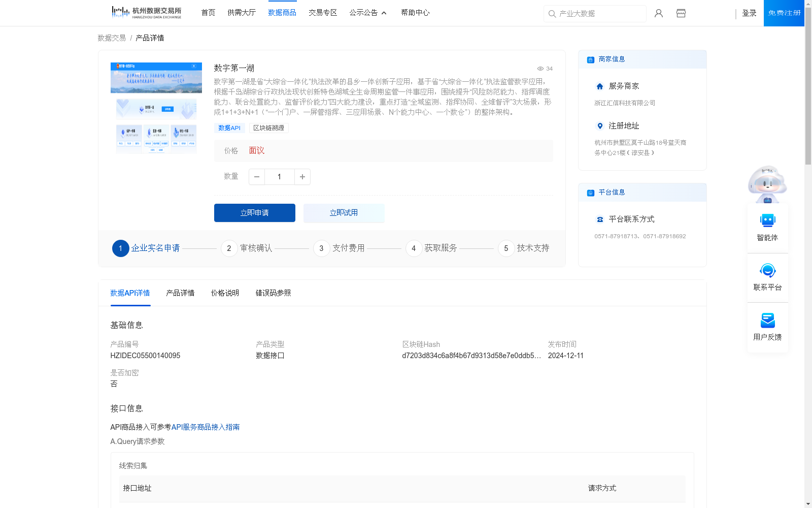The image size is (812, 508).
Task: Click the 区块链溯源 tag
Action: point(269,128)
